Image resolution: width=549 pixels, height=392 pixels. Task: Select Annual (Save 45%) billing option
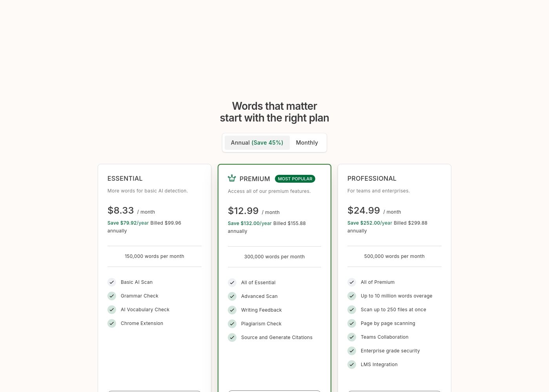coord(257,143)
